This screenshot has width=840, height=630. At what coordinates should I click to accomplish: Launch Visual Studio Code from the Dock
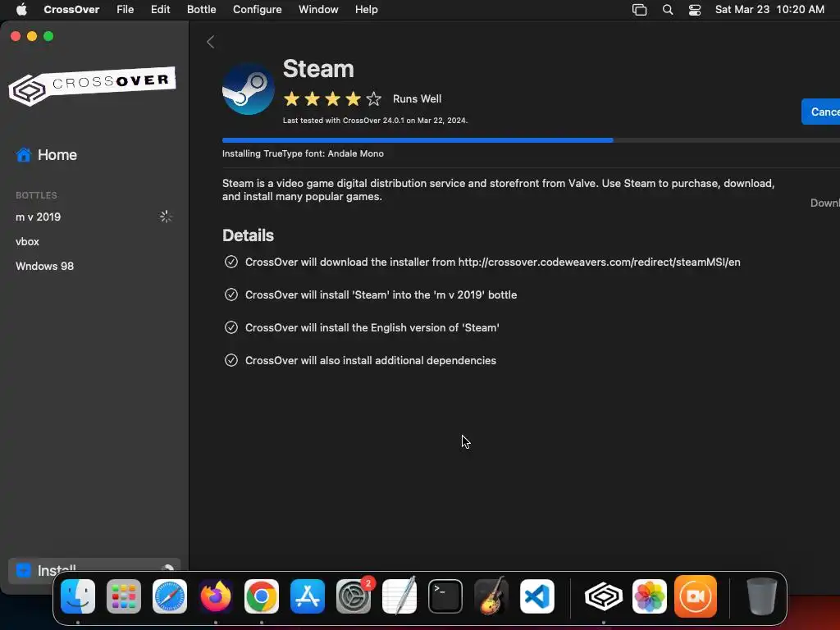tap(537, 596)
